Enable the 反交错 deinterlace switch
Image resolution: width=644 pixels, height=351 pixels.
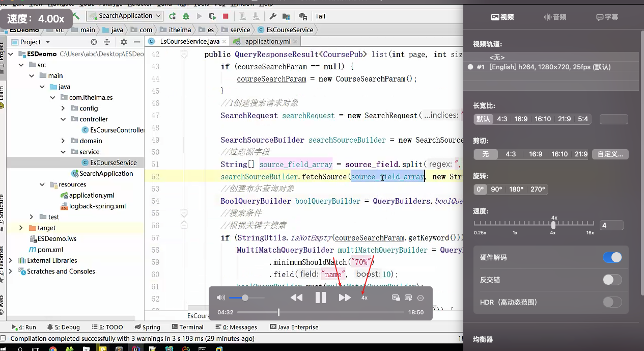612,280
